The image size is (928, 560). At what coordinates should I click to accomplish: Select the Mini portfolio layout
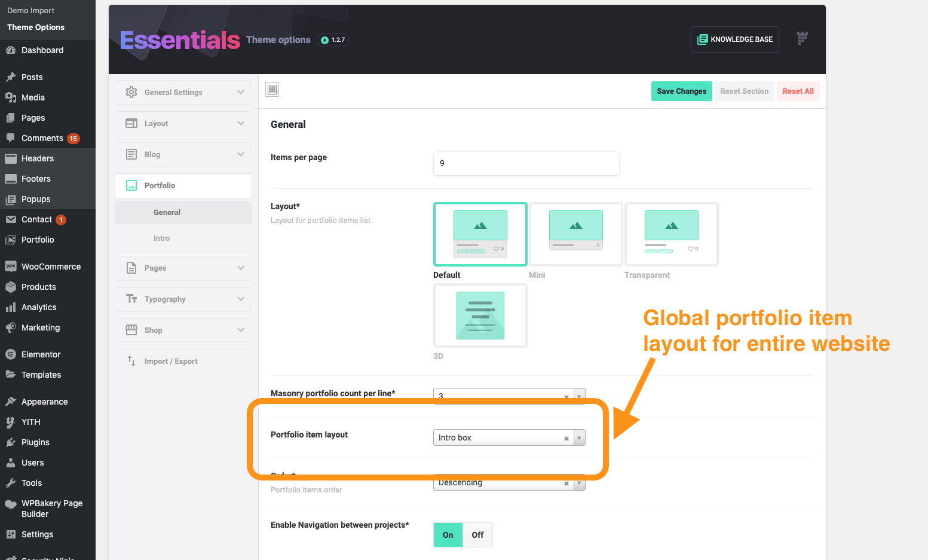tap(576, 234)
